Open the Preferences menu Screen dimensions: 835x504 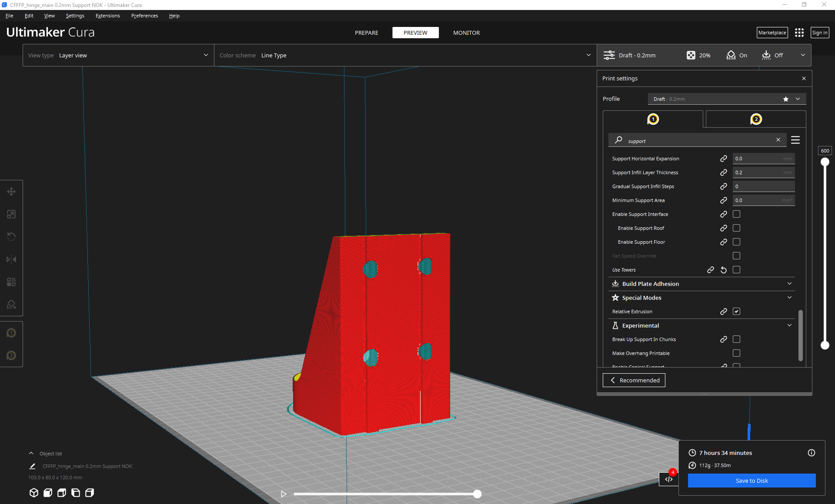pos(144,16)
